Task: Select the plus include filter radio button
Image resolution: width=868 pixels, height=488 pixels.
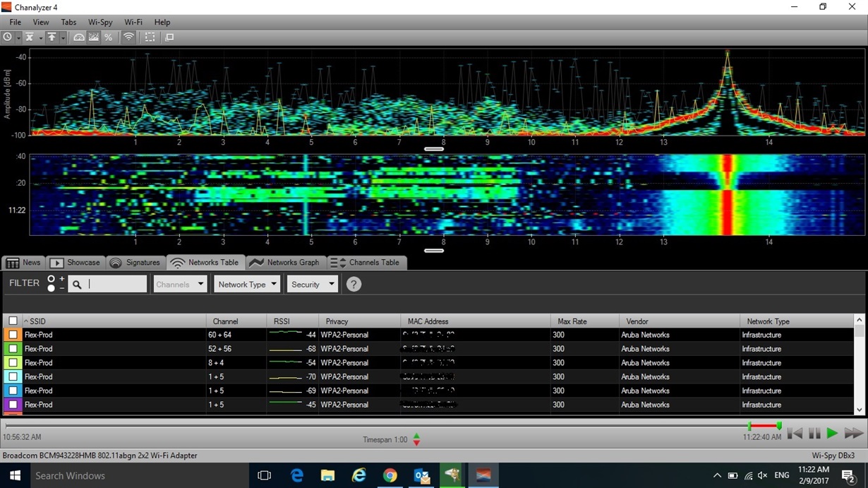Action: coord(51,280)
